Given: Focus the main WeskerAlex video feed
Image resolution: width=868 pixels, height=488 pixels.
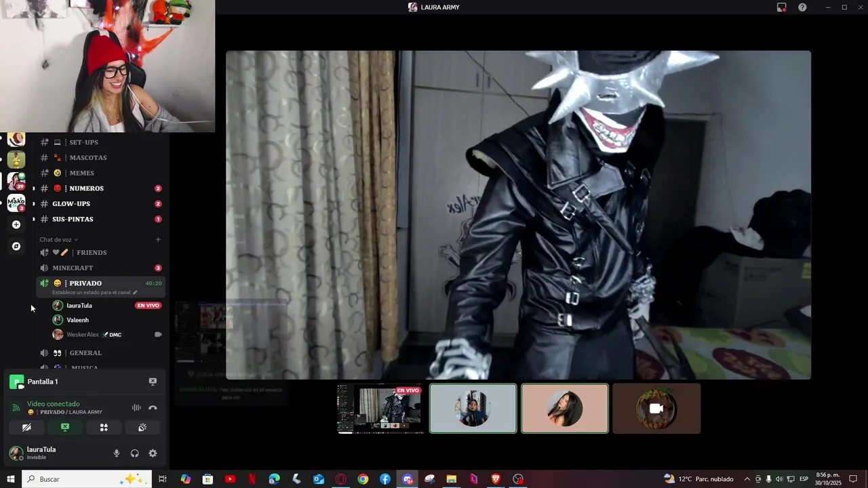Looking at the screenshot, I should [x=519, y=215].
